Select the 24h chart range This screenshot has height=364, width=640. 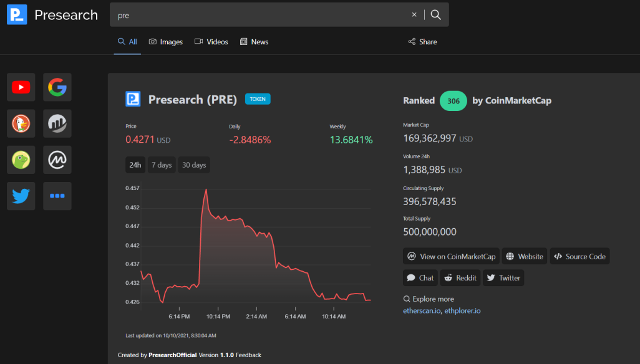(x=135, y=165)
